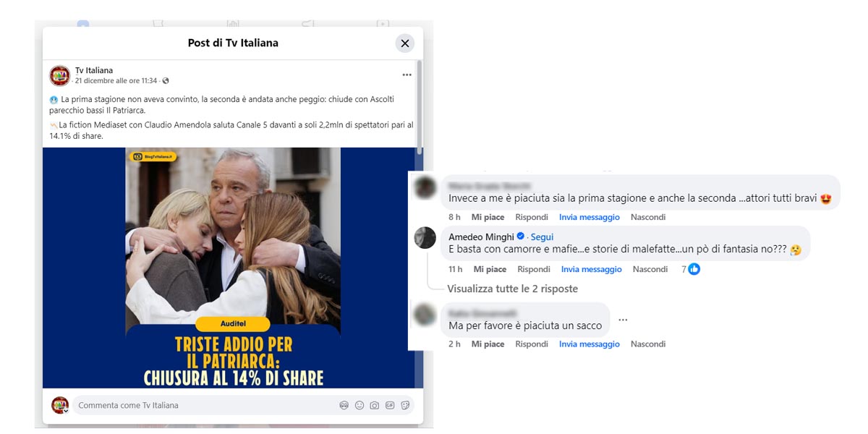The height and width of the screenshot is (434, 868).
Task: Hide the attori tutti bravi comment
Action: coord(648,217)
